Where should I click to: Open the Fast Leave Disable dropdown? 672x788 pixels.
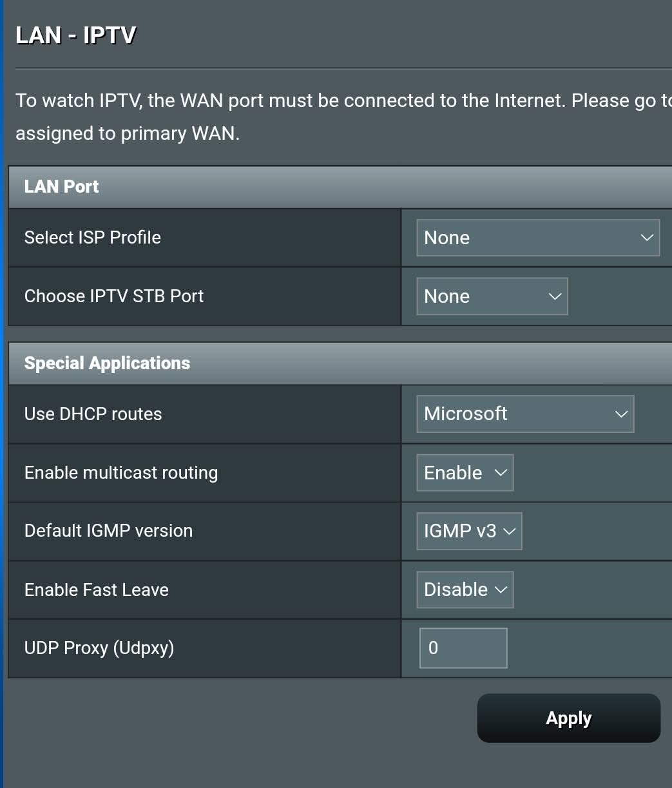point(465,590)
